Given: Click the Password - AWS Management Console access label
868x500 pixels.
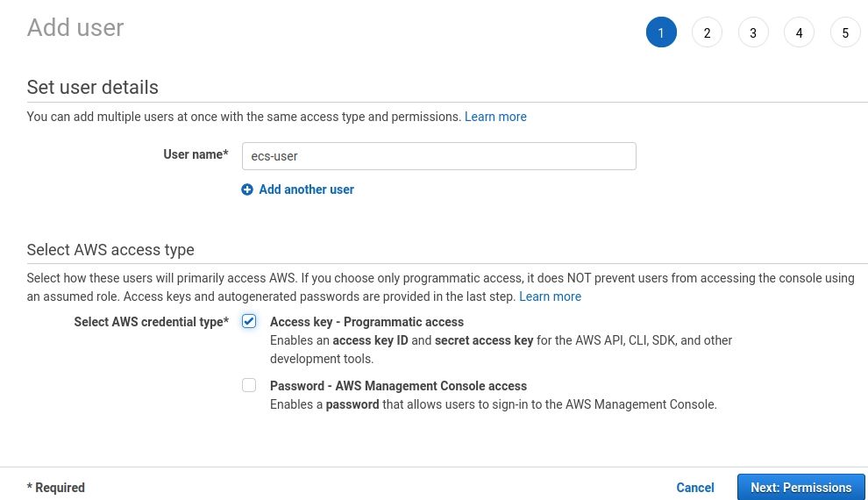Looking at the screenshot, I should pyautogui.click(x=398, y=386).
